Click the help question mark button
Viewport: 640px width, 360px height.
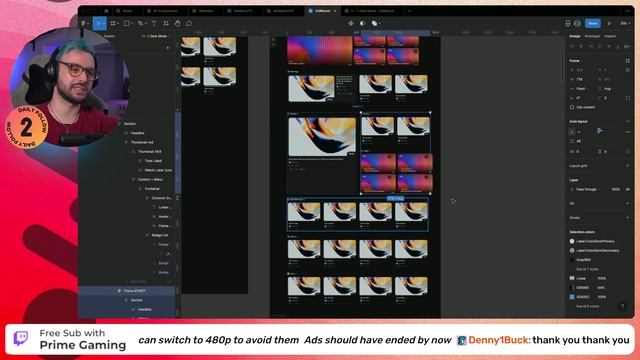tap(622, 307)
